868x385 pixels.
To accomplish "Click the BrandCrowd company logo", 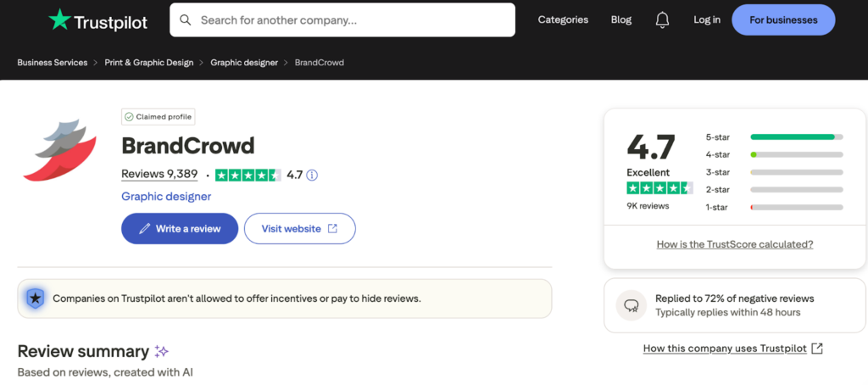I will tap(60, 149).
